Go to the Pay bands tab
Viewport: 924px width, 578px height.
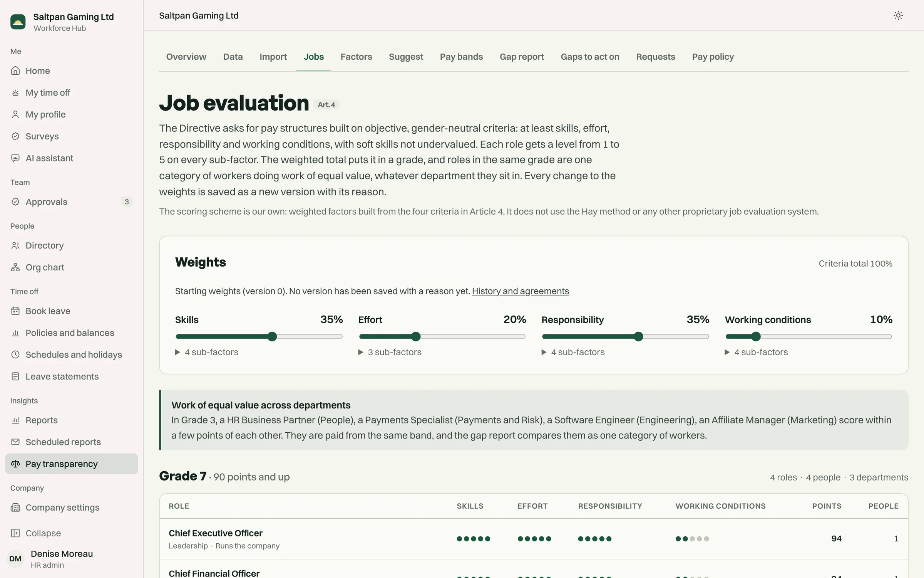click(x=462, y=57)
